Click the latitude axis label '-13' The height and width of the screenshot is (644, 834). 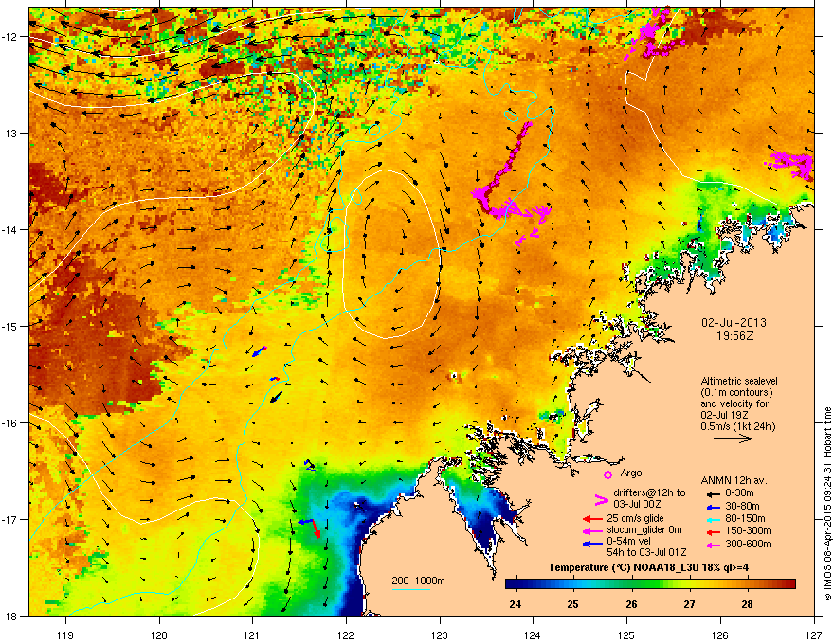[x=10, y=133]
